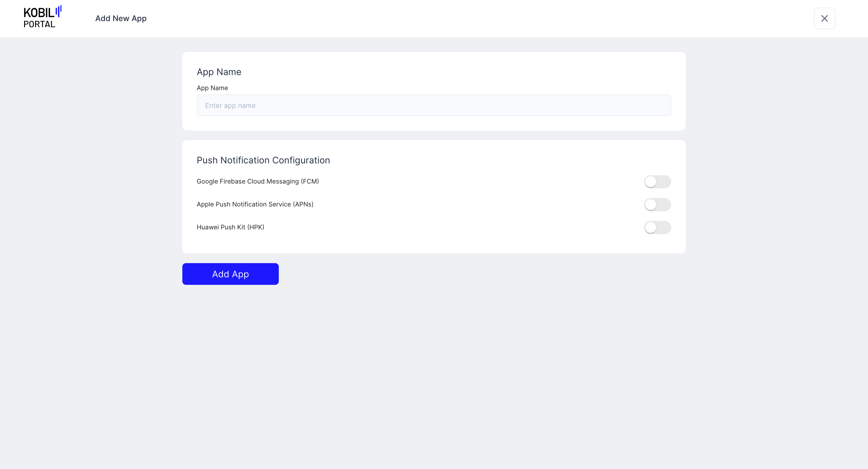Click the App Name section heading
Image resolution: width=868 pixels, height=469 pixels.
[219, 72]
